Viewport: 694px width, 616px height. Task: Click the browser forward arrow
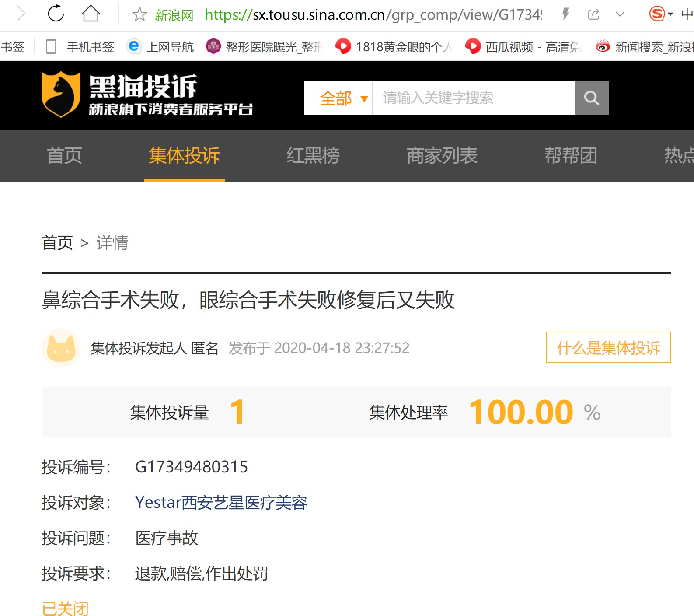(21, 14)
